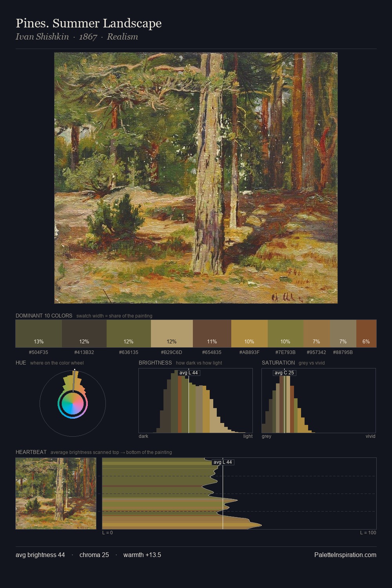Viewport: 392px width, 588px height.
Task: Click the year '1867'
Action: click(x=88, y=36)
